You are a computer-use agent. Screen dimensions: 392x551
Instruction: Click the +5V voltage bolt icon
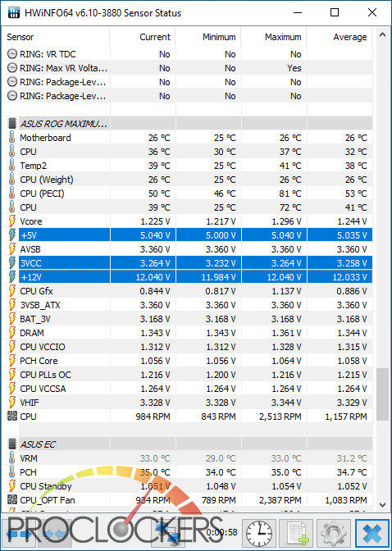12,235
